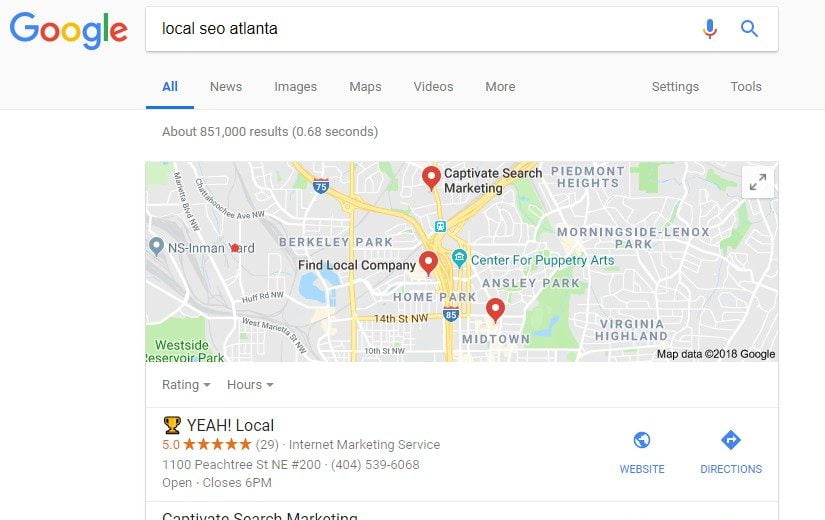Image resolution: width=825 pixels, height=520 pixels.
Task: Open the More search categories menu
Action: 500,86
